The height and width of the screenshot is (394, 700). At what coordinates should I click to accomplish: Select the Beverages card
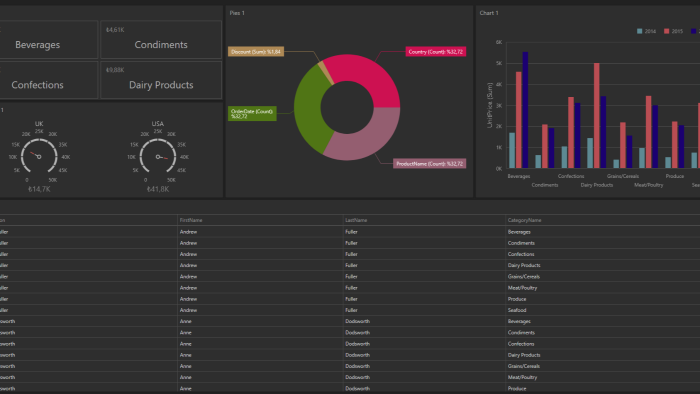(x=48, y=40)
